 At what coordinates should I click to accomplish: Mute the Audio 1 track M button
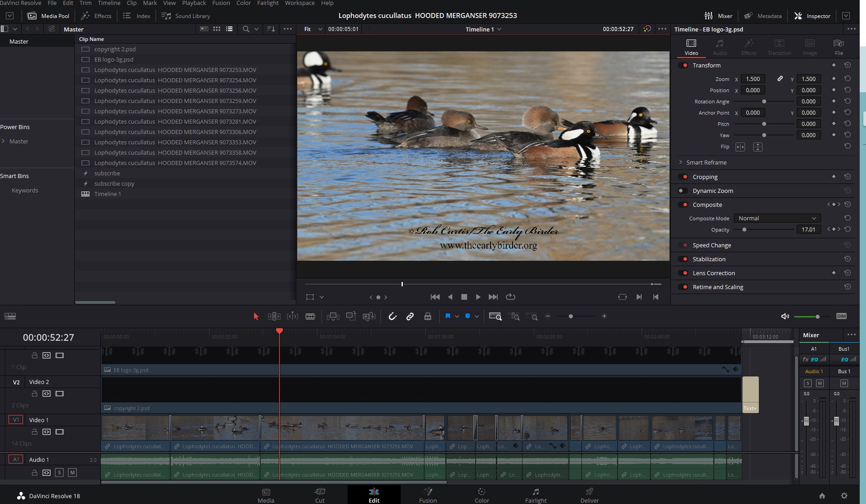(x=72, y=473)
